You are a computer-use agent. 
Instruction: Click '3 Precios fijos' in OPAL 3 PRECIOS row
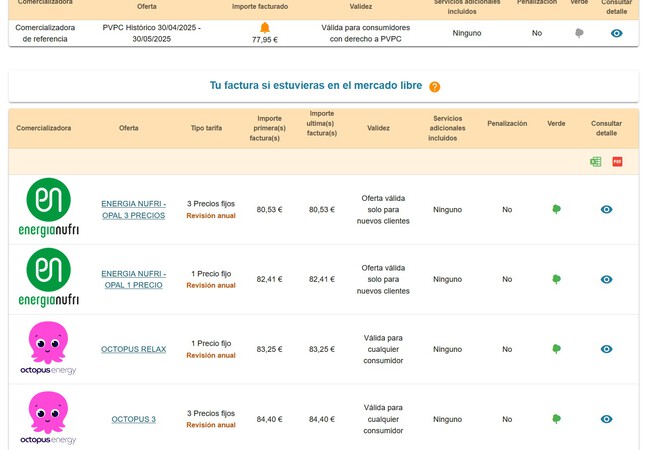click(x=211, y=204)
